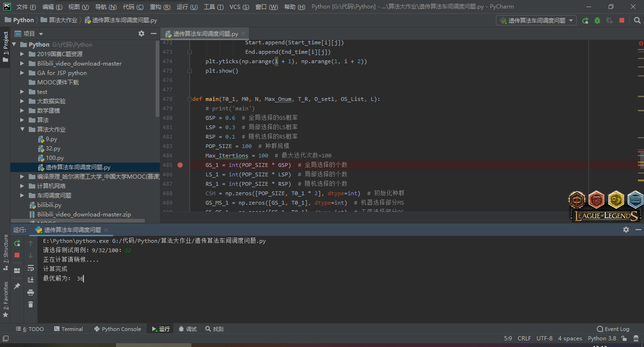Open Project panel settings gear
The width and height of the screenshot is (644, 347).
tap(141, 33)
